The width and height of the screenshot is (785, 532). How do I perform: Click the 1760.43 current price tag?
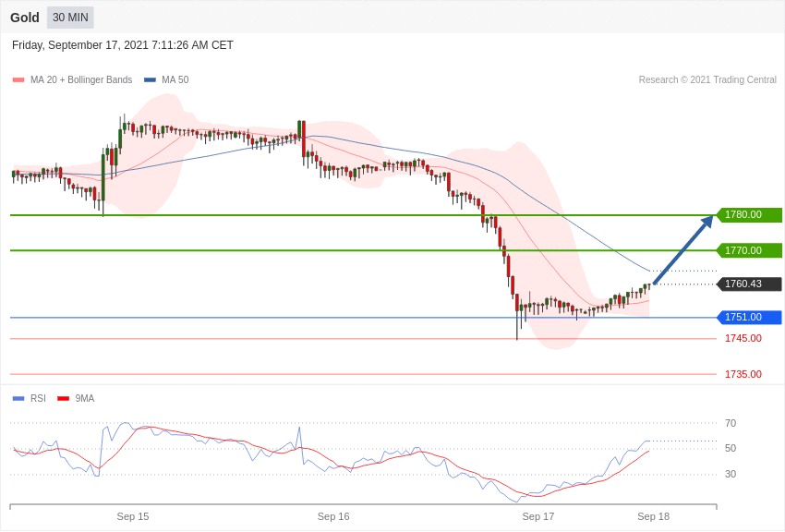coord(750,284)
